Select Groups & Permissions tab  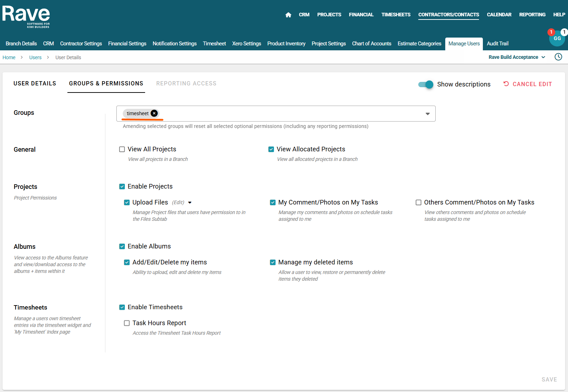pyautogui.click(x=106, y=83)
